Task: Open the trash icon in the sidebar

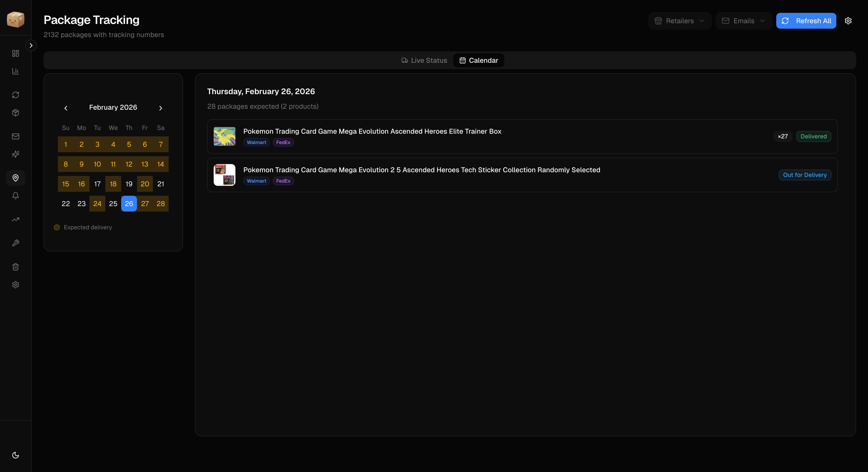Action: [16, 267]
